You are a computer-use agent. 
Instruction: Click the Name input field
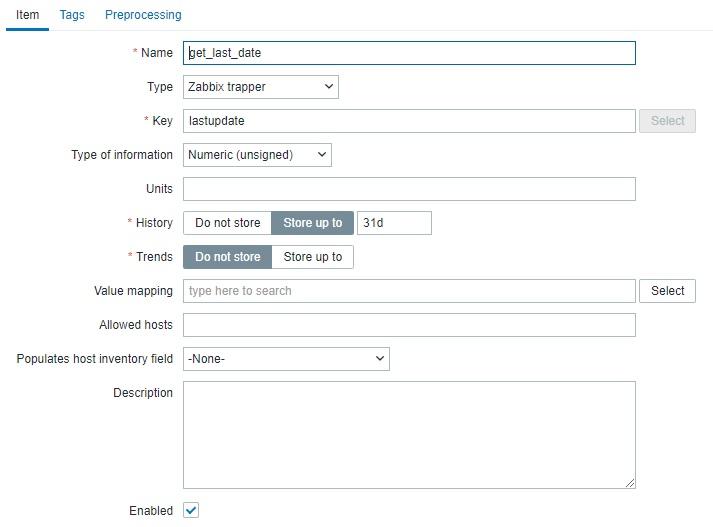[x=409, y=53]
